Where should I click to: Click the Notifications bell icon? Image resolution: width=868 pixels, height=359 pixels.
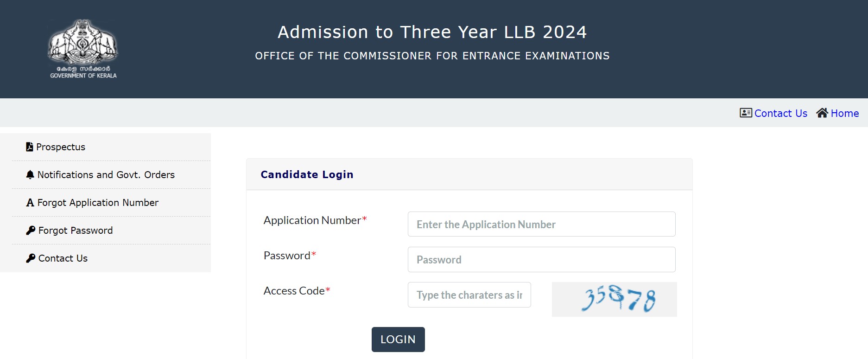30,175
